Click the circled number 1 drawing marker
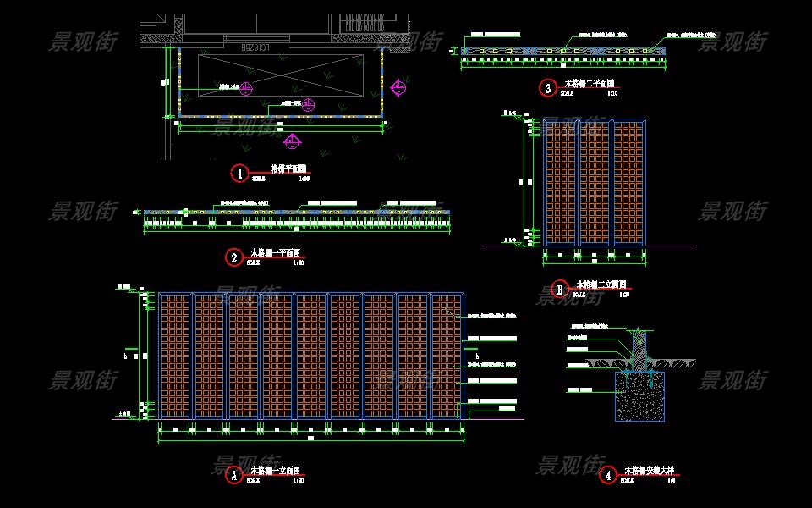This screenshot has height=508, width=812. point(240,174)
